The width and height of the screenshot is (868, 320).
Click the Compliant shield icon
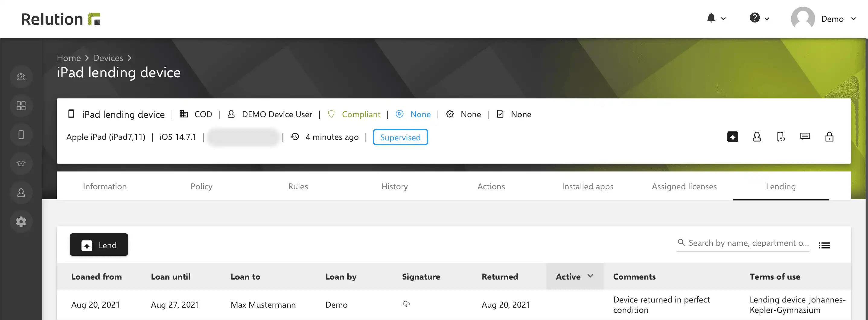(x=331, y=114)
